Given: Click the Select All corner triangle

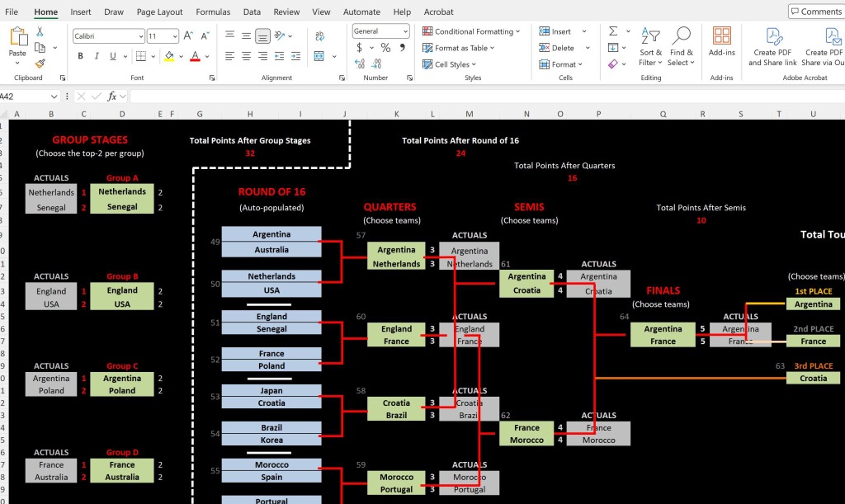Looking at the screenshot, I should pyautogui.click(x=4, y=114).
